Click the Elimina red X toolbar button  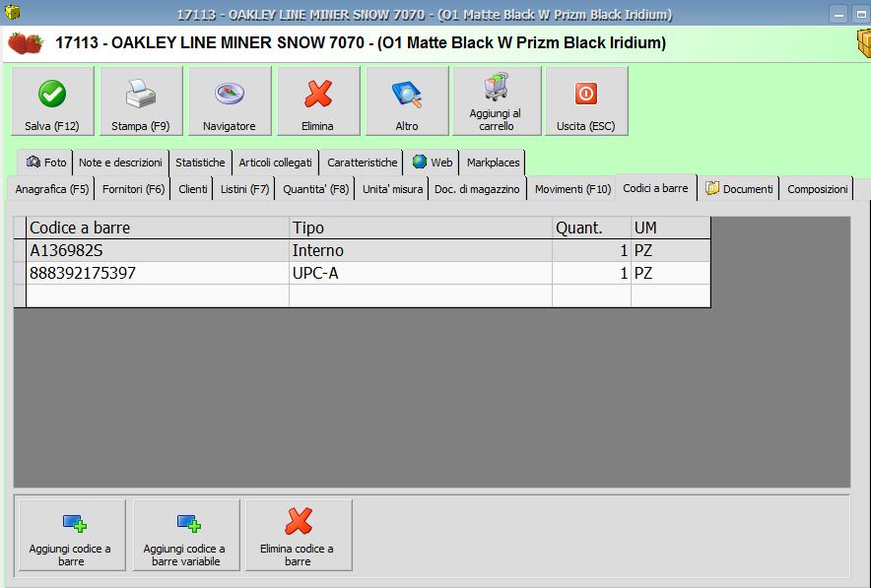click(x=317, y=101)
